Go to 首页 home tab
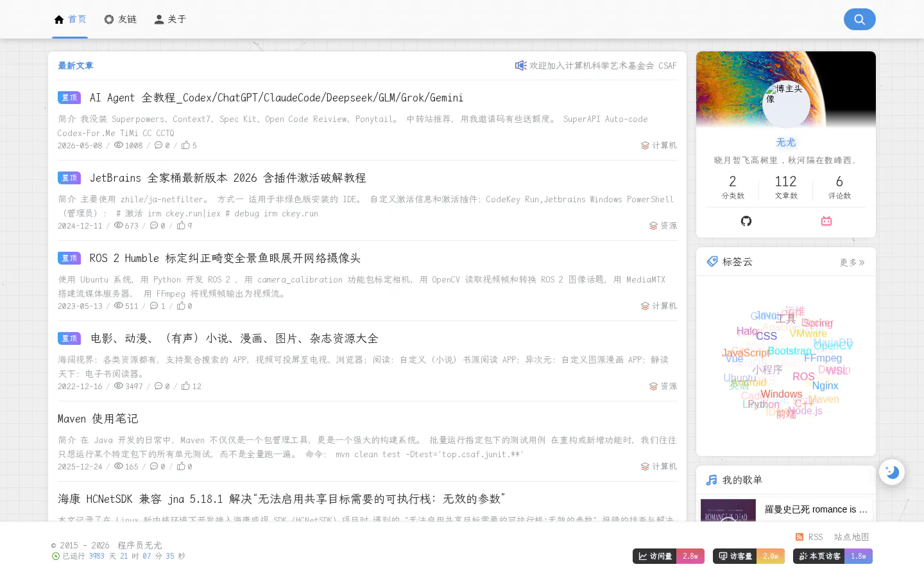The height and width of the screenshot is (578, 924). [x=70, y=19]
